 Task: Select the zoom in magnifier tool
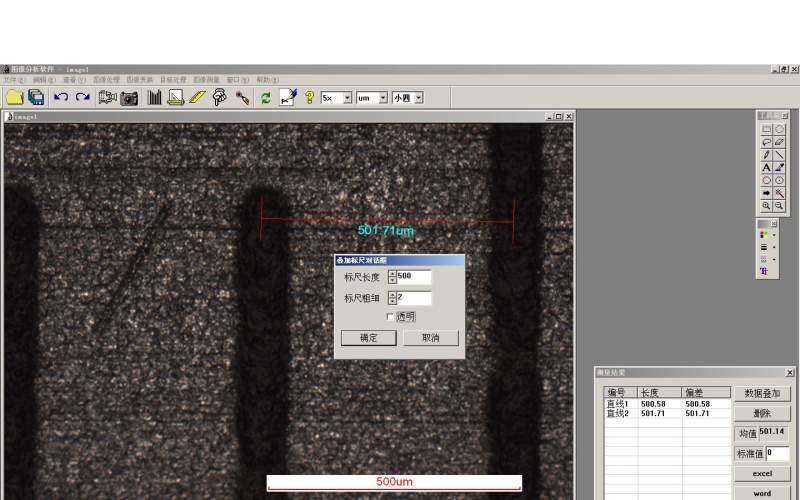pyautogui.click(x=766, y=206)
